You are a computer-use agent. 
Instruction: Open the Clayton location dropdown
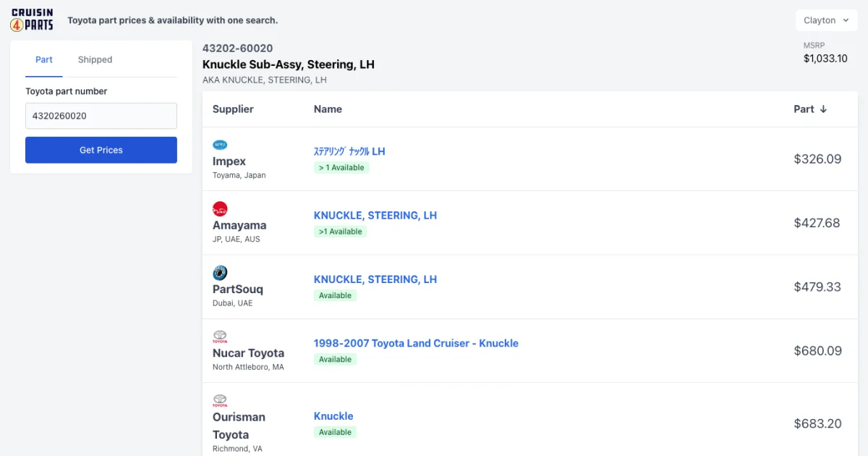click(x=826, y=20)
